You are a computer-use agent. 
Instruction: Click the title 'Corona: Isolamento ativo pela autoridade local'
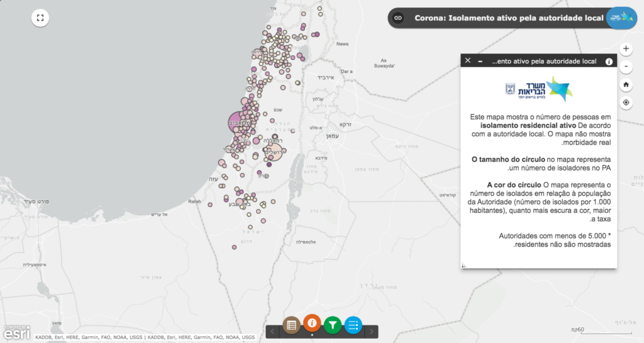pos(509,18)
